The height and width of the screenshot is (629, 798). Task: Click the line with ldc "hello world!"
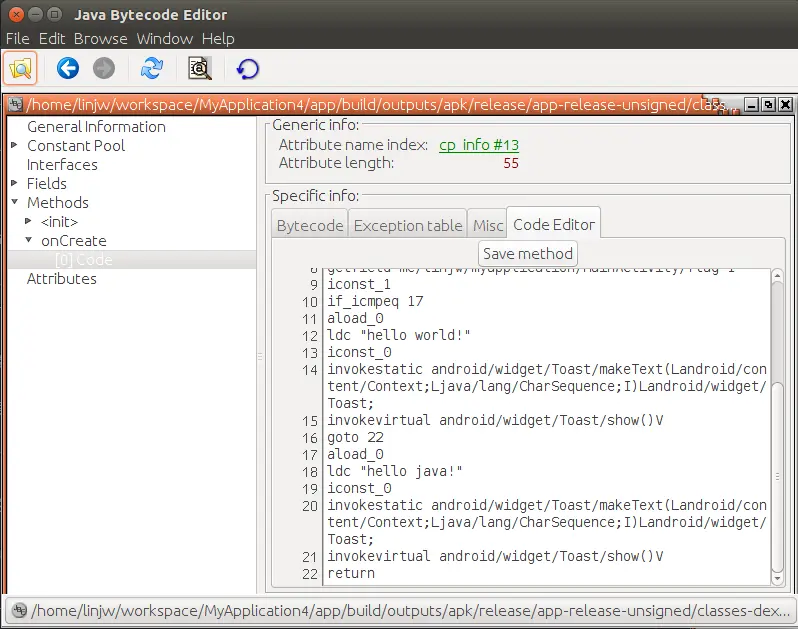[x=398, y=335]
